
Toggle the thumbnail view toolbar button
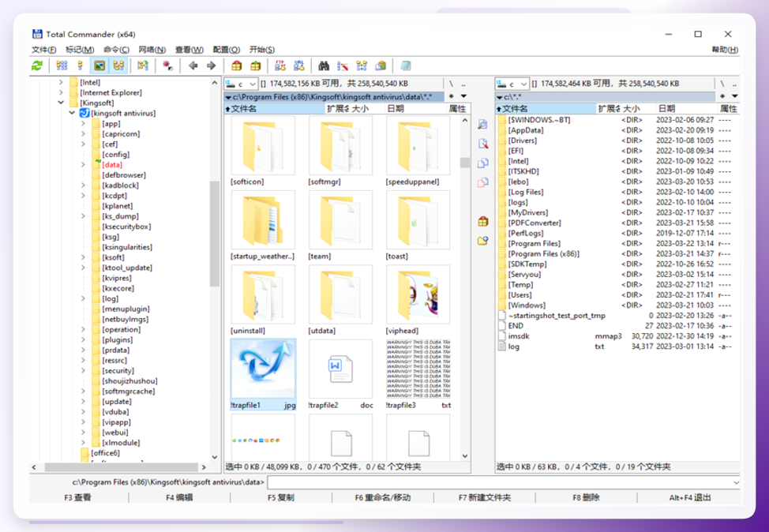point(99,66)
